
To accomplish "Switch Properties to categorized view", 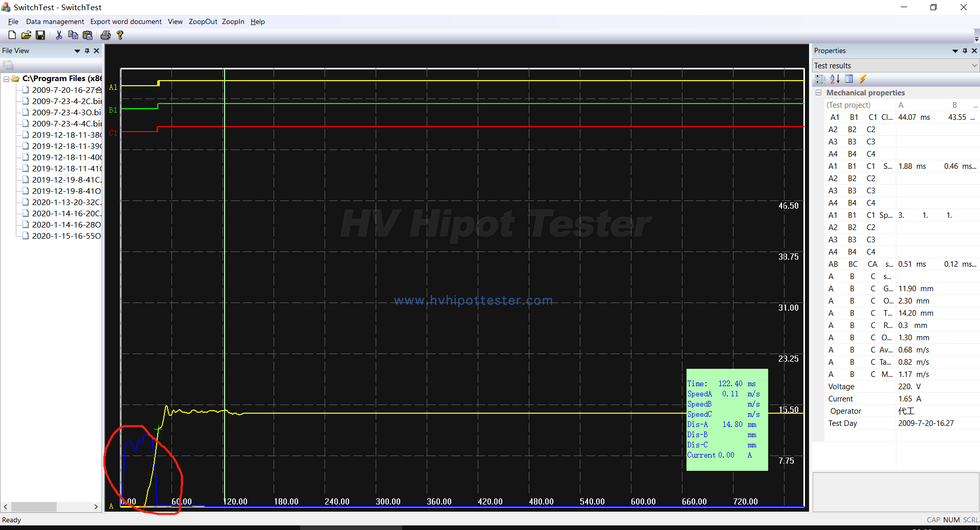I will click(820, 79).
